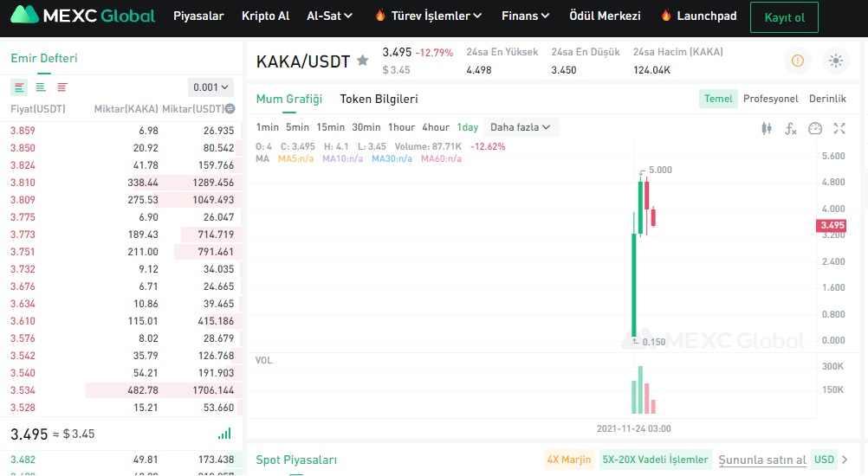868x476 pixels.
Task: Click sell order price 3.534
Action: tap(23, 390)
